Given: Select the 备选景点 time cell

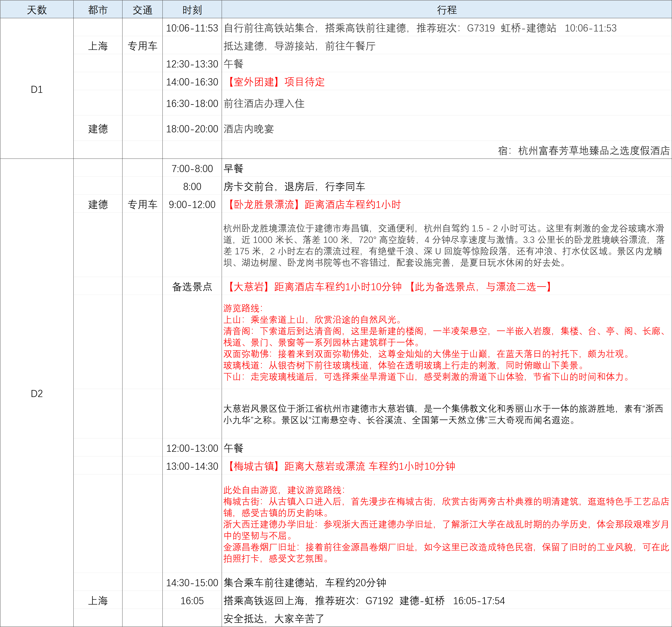Looking at the screenshot, I should pyautogui.click(x=192, y=286).
